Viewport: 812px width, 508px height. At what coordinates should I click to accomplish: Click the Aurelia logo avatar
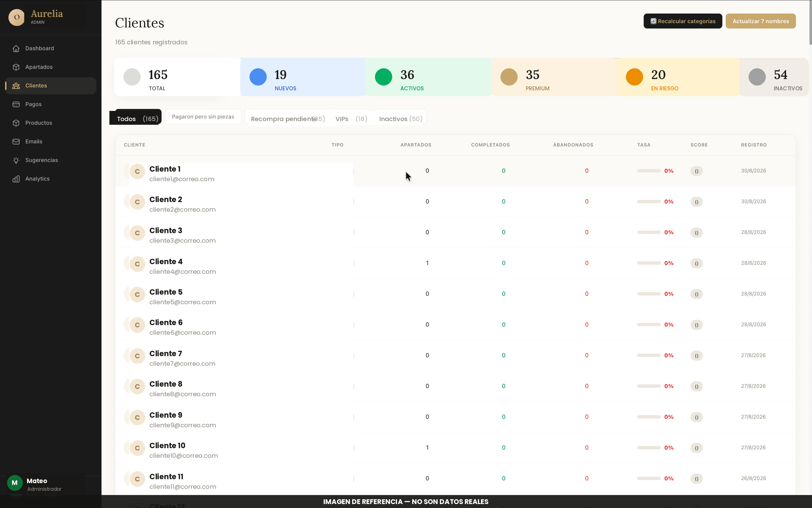[x=16, y=17]
